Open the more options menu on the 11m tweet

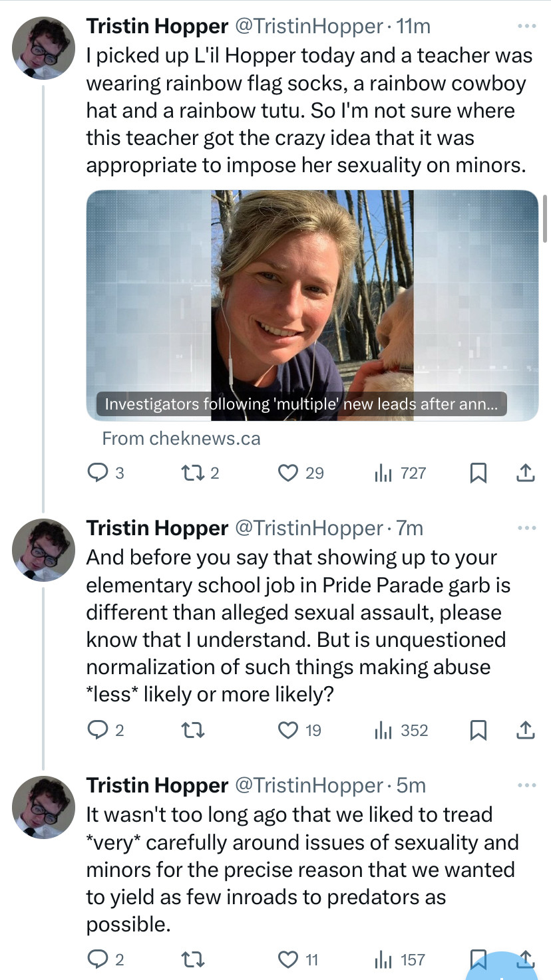526,27
